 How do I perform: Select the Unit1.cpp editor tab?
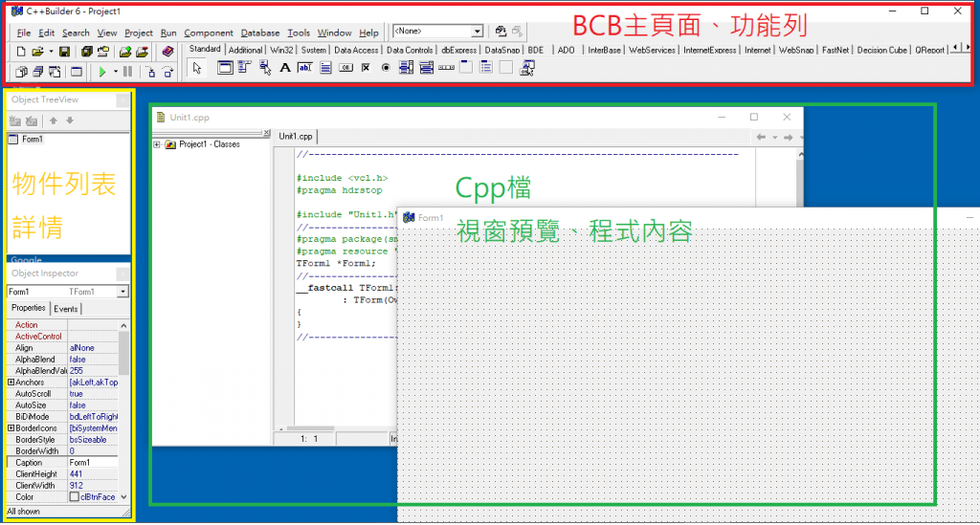point(296,136)
